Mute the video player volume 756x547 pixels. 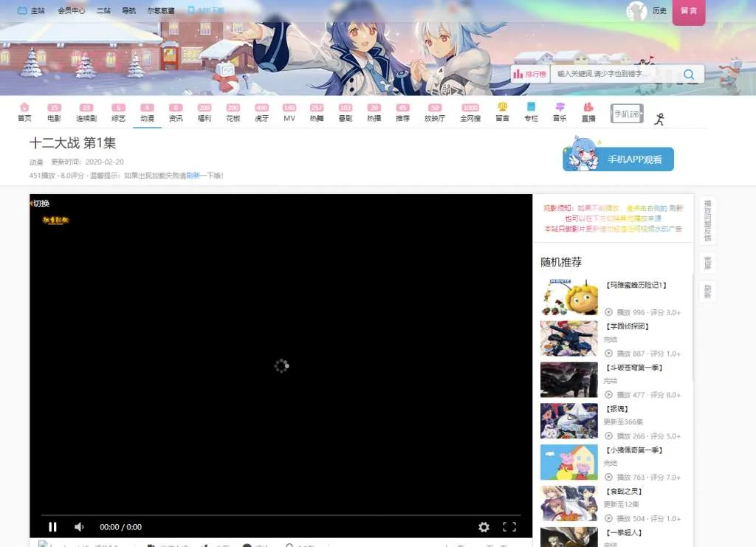(79, 526)
